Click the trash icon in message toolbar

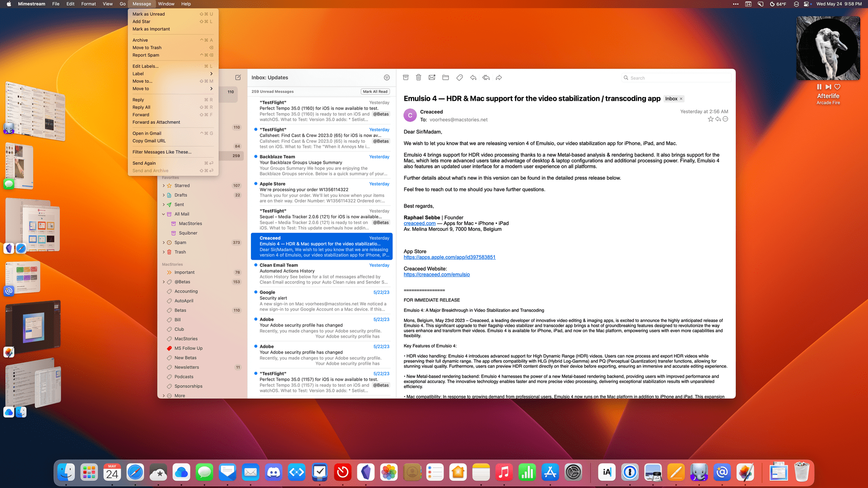[x=418, y=78]
